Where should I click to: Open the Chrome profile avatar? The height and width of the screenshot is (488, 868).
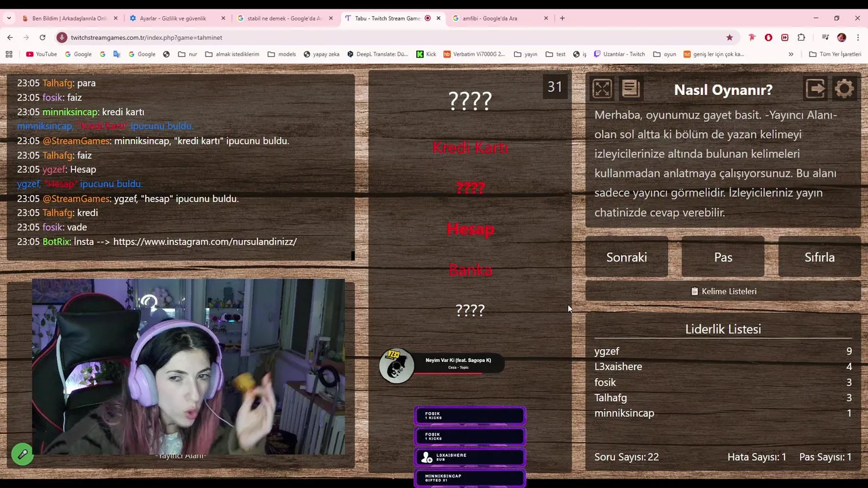842,37
